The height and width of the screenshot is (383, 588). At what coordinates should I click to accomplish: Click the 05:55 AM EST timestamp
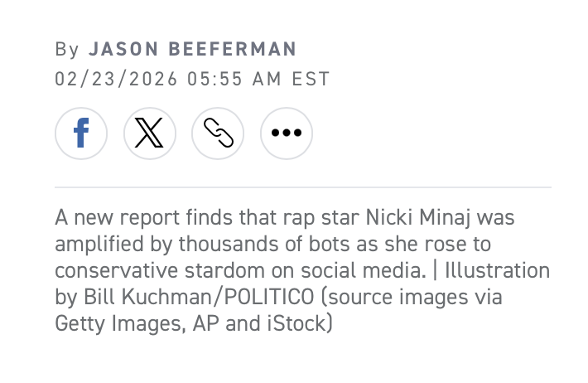pos(258,80)
